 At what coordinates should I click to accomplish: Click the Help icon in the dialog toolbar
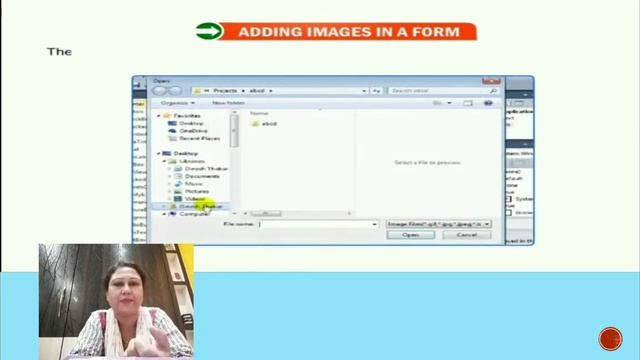click(488, 103)
